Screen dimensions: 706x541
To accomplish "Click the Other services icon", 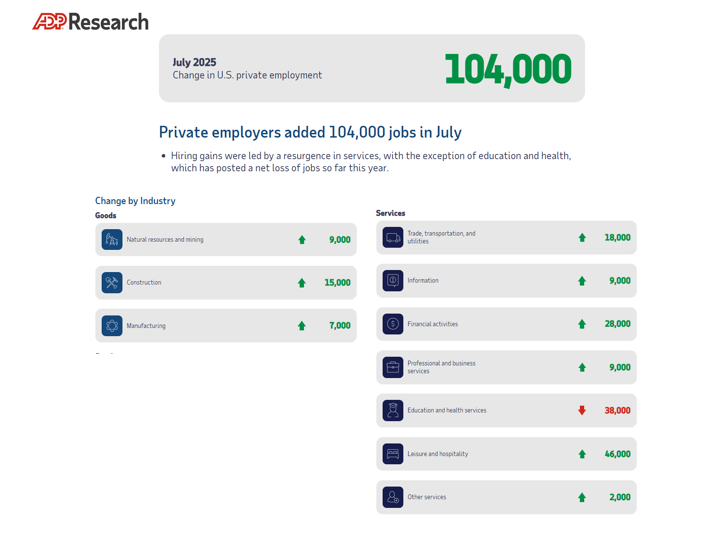I will [393, 497].
